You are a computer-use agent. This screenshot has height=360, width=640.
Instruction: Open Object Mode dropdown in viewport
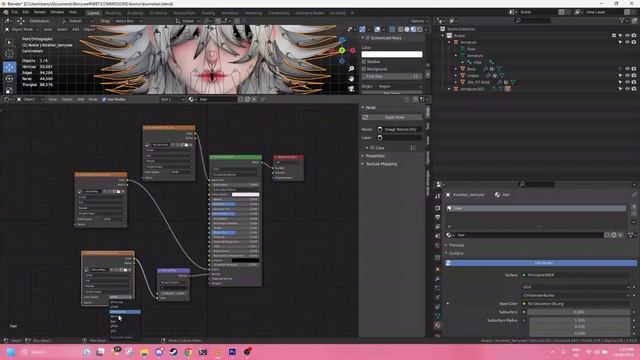(21, 29)
